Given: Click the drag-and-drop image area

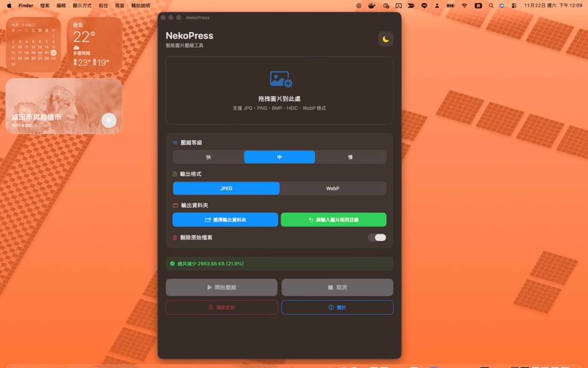Looking at the screenshot, I should (x=279, y=90).
